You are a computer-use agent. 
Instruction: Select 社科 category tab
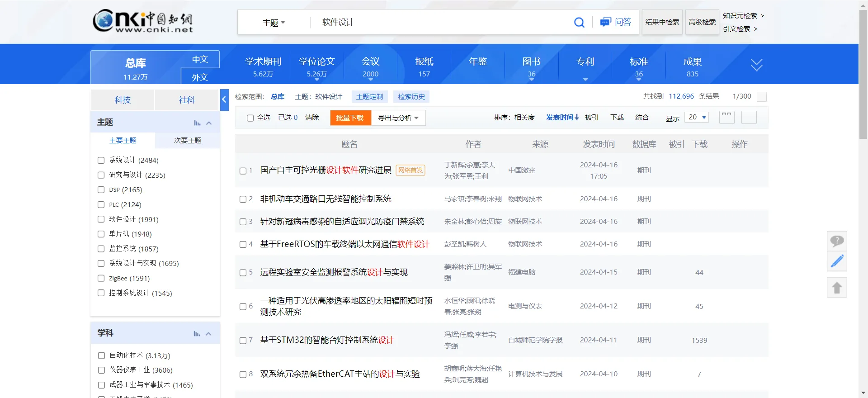tap(187, 100)
